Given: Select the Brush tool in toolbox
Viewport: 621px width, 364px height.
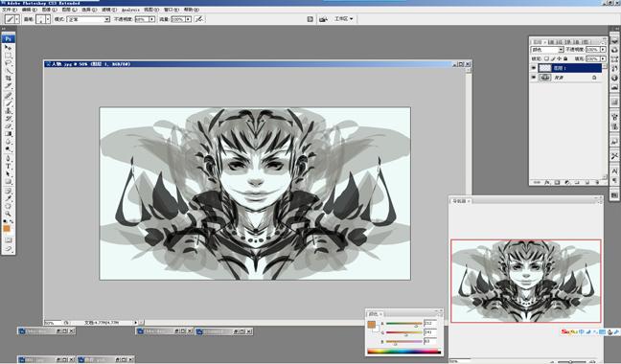Looking at the screenshot, I should [x=8, y=102].
